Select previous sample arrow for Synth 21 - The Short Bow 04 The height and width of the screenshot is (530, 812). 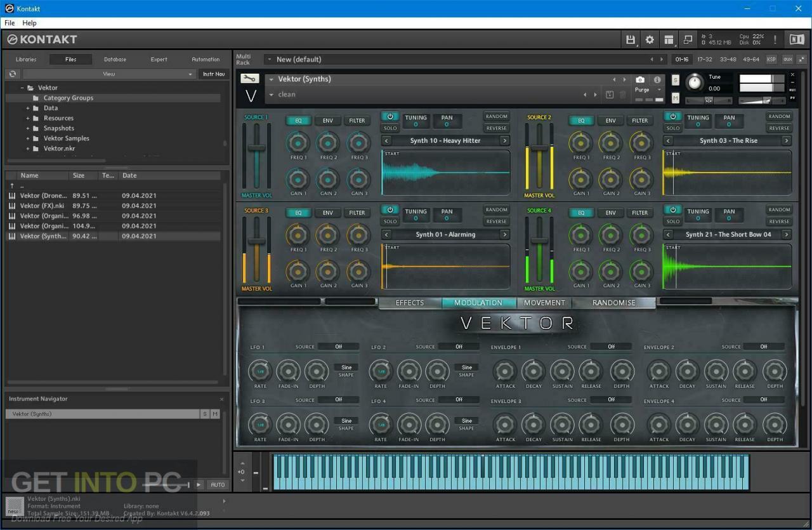pos(668,235)
